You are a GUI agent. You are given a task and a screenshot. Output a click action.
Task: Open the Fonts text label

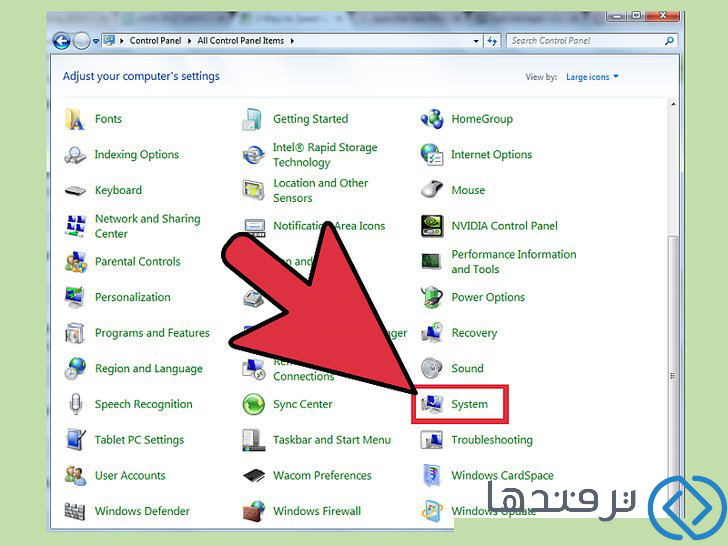108,119
